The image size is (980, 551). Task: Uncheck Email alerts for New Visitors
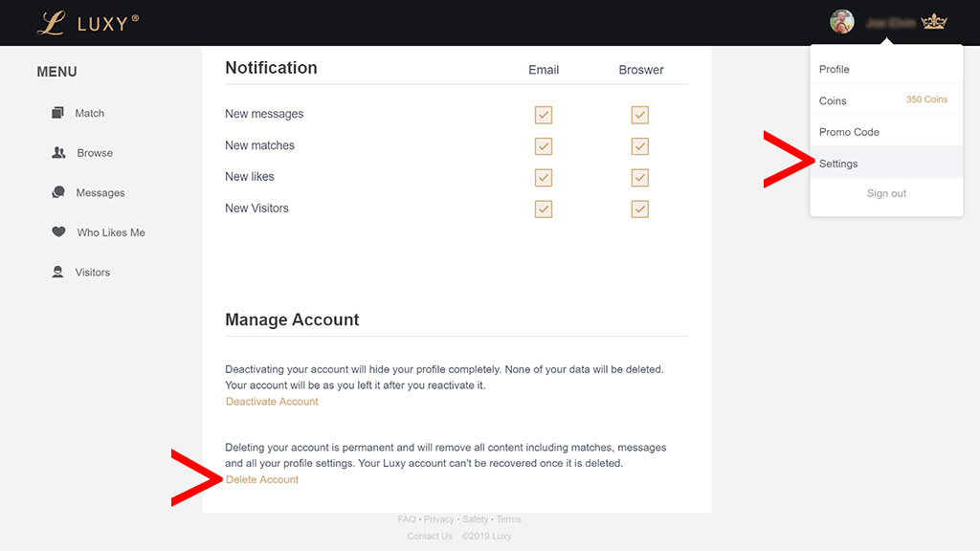pos(543,209)
